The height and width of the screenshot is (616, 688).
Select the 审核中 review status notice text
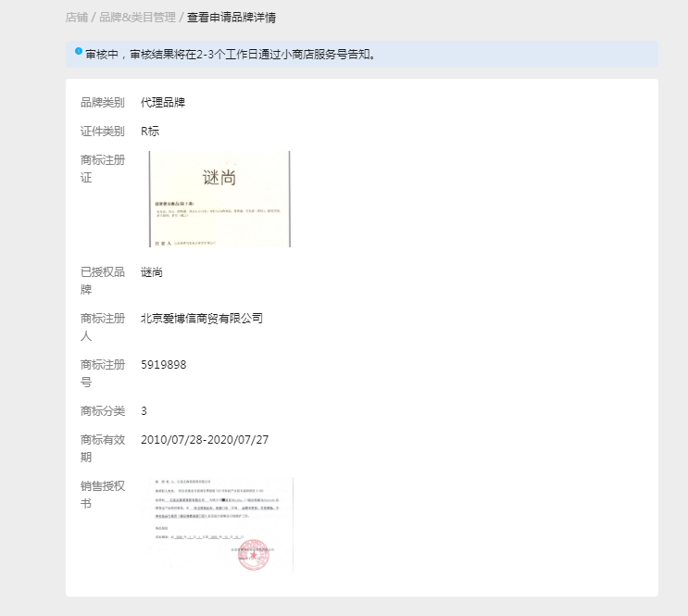pos(231,55)
